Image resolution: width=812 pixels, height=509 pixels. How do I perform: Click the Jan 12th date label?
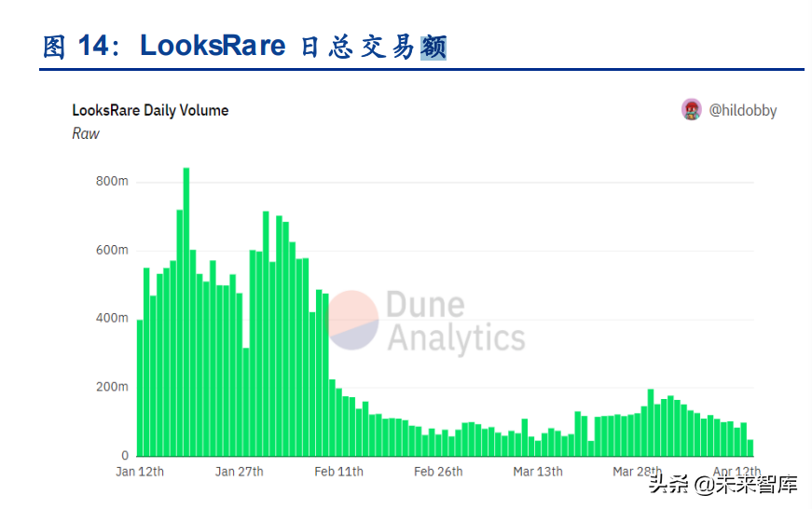click(x=140, y=472)
